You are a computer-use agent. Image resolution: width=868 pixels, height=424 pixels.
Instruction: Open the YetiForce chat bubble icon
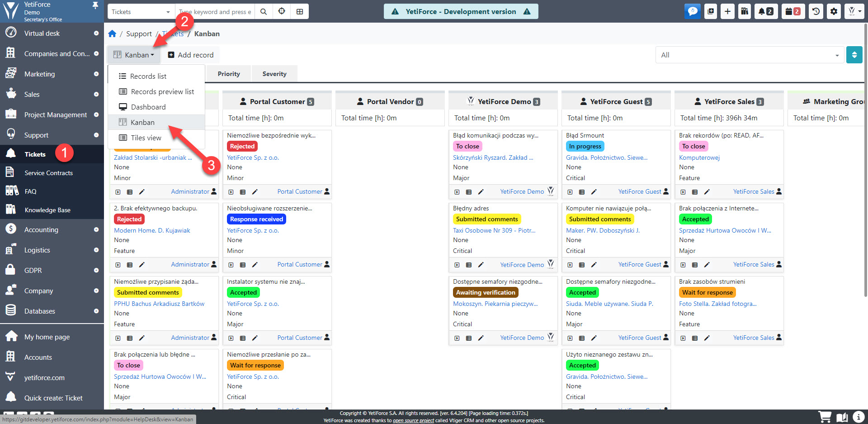692,11
